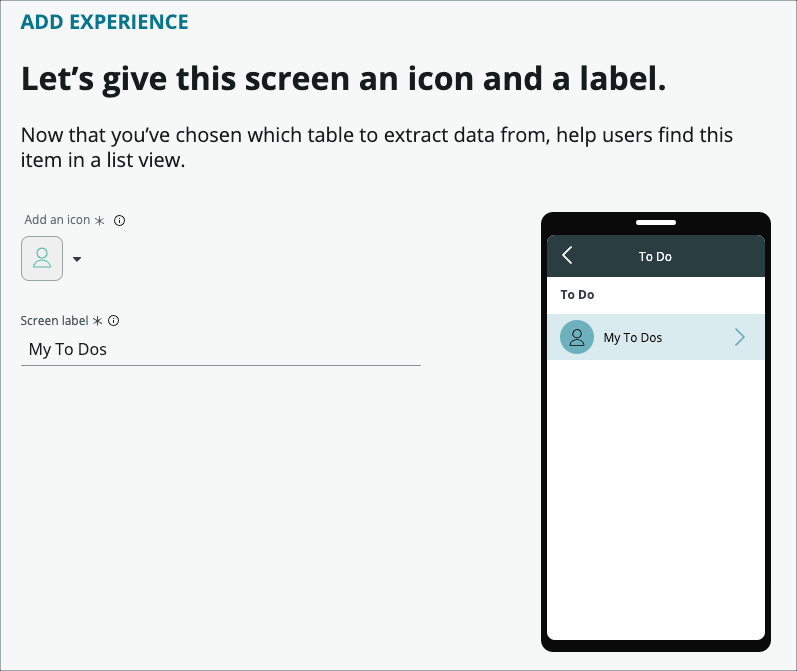Click the empty white area of phone preview
797x671 pixels.
pyautogui.click(x=656, y=500)
